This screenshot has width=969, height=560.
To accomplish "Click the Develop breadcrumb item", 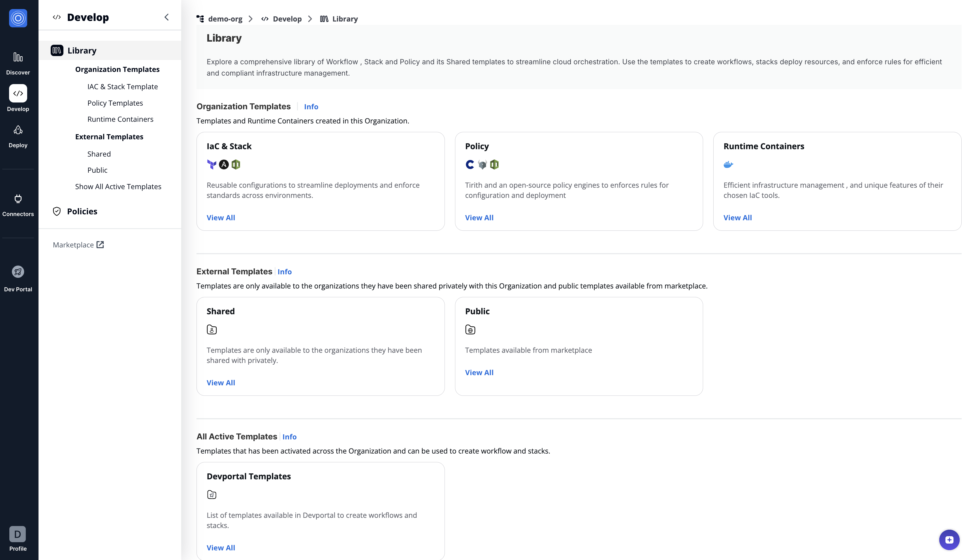I will (x=287, y=19).
